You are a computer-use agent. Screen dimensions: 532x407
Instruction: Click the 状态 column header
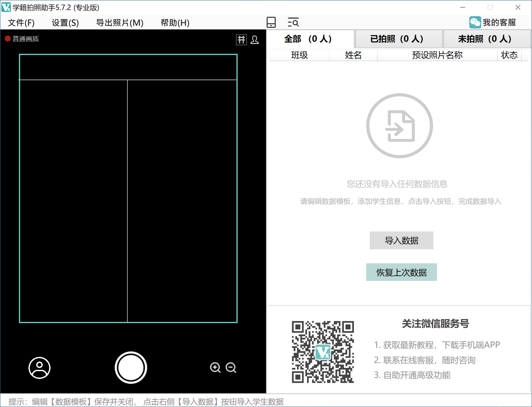tap(509, 55)
